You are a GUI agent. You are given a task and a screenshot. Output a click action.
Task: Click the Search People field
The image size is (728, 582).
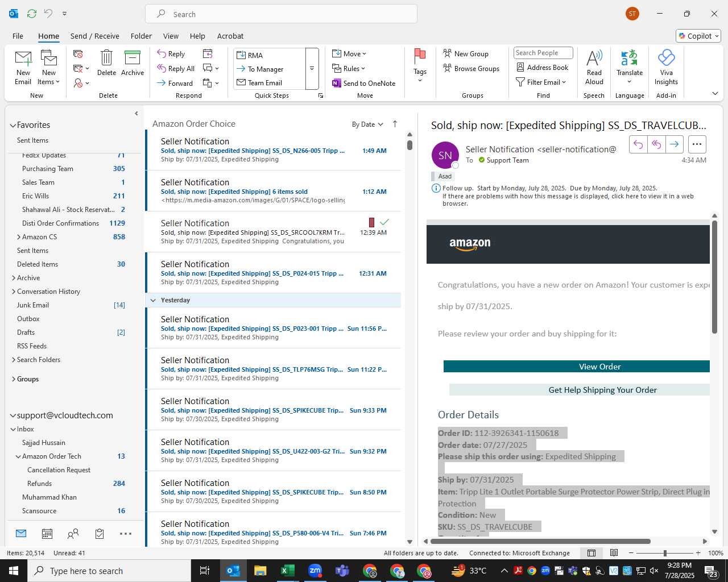(543, 53)
